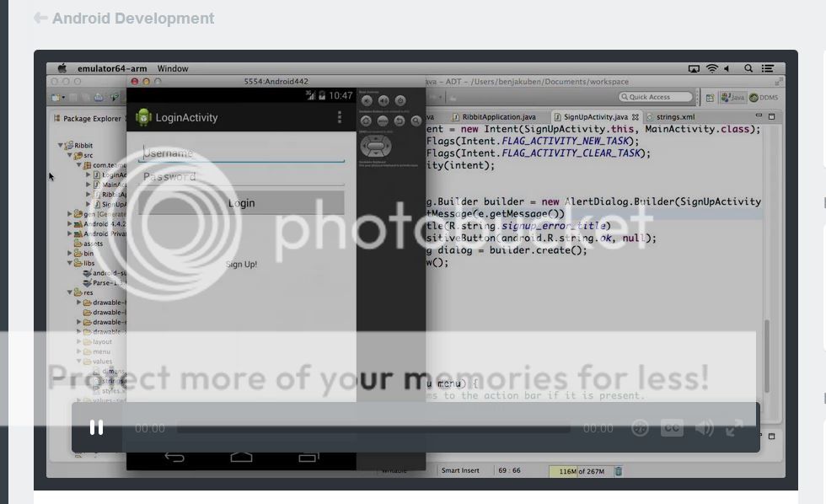Switch to the DDMS perspective
This screenshot has width=826, height=504.
764,98
